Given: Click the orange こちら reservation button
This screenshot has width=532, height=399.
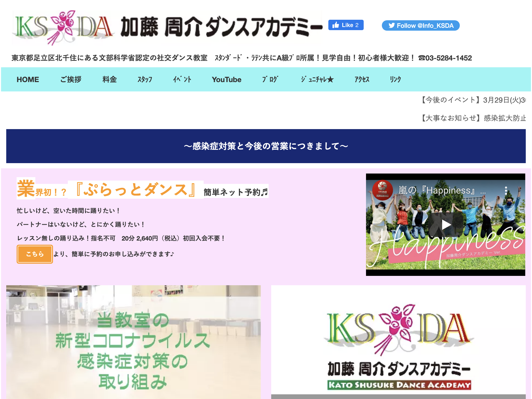Looking at the screenshot, I should point(35,254).
